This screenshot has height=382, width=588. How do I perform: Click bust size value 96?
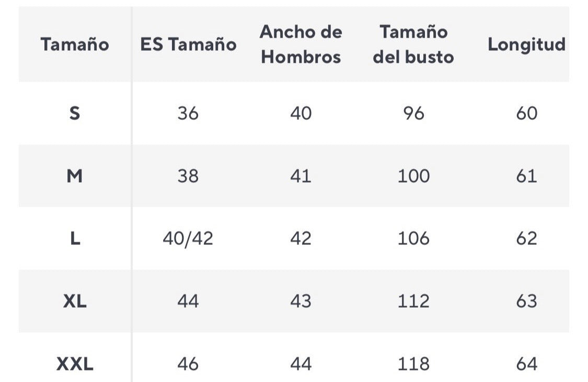pos(413,113)
